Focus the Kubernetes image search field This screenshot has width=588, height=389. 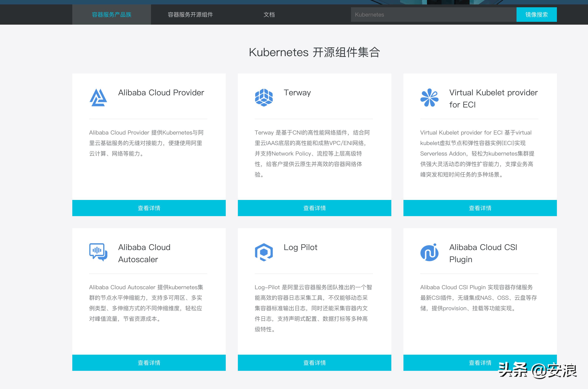tap(433, 15)
